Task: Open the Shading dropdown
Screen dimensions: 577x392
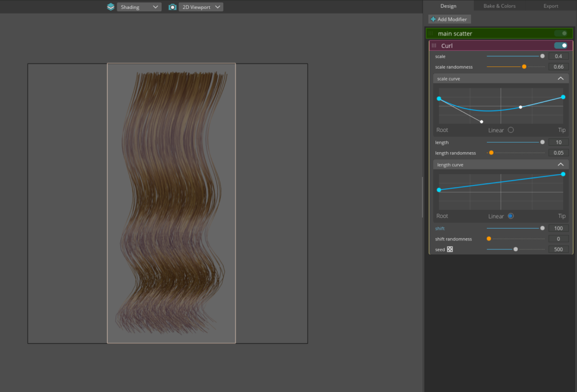Action: [x=139, y=7]
